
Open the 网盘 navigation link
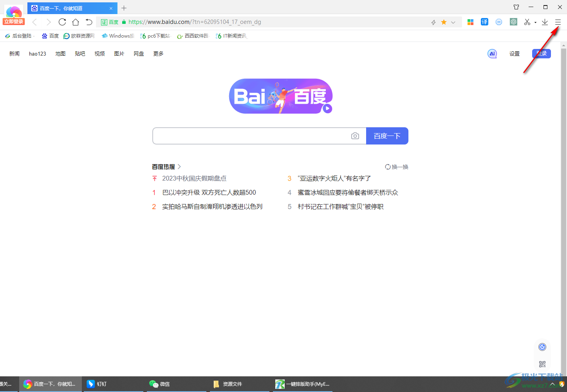point(139,54)
